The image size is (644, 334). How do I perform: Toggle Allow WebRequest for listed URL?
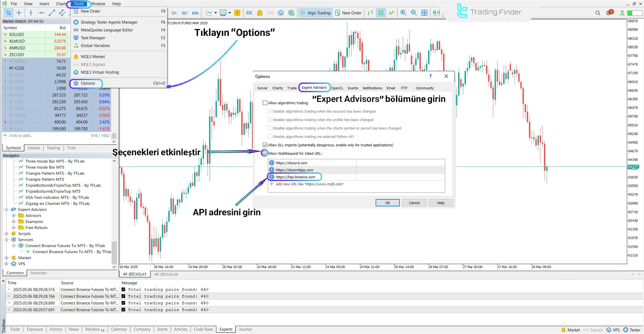pos(265,153)
